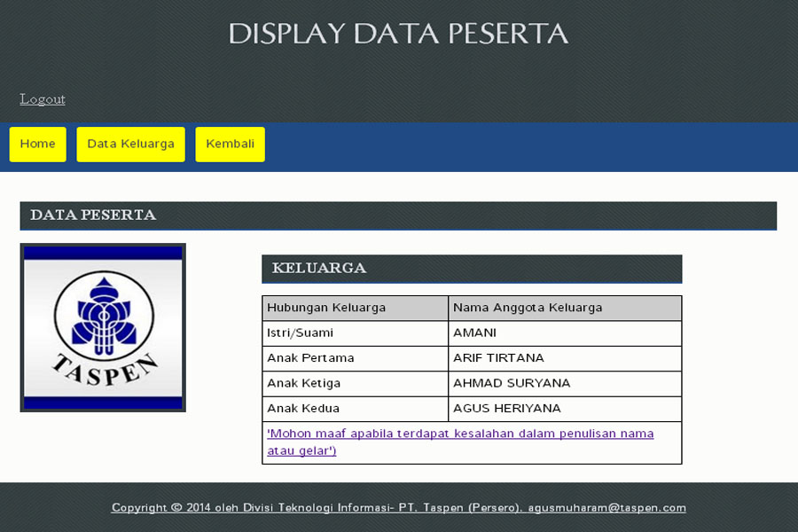Click the 'Anak Kedua' cell

click(x=356, y=408)
